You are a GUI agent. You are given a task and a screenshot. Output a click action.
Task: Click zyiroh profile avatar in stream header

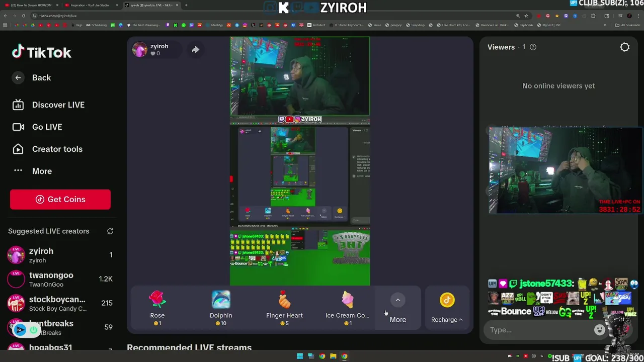[140, 49]
